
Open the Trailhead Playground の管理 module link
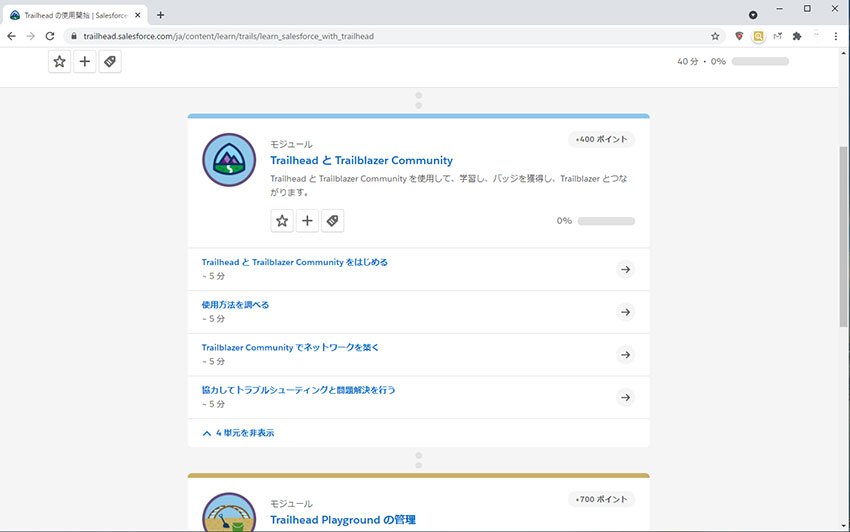343,520
